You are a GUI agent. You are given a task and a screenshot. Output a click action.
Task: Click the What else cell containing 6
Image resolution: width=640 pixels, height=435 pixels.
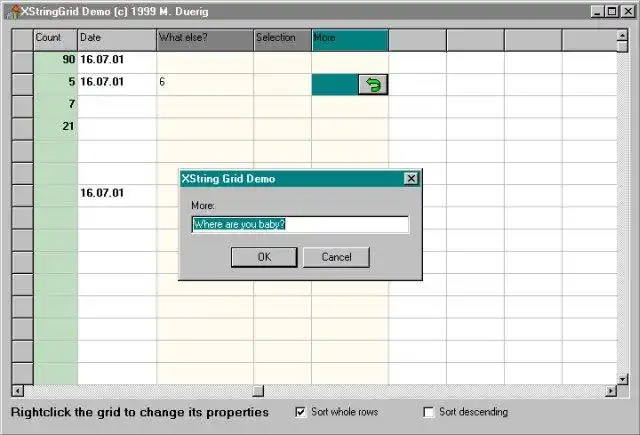(x=205, y=84)
